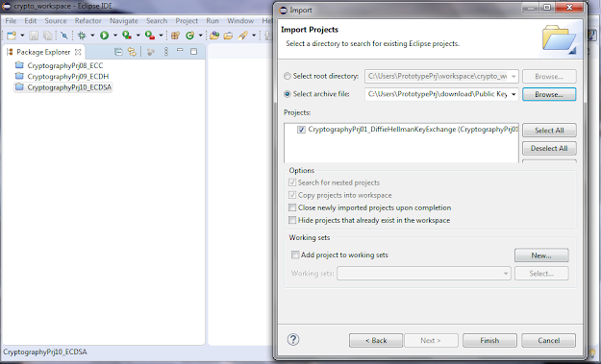Click Browse next to Select root directory
601x364 pixels.
(549, 76)
